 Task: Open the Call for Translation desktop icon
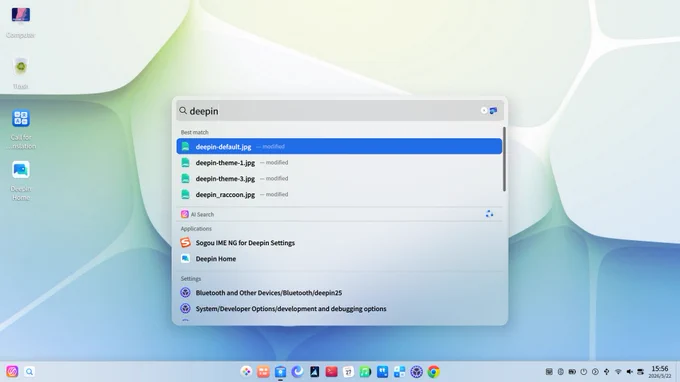click(20, 129)
